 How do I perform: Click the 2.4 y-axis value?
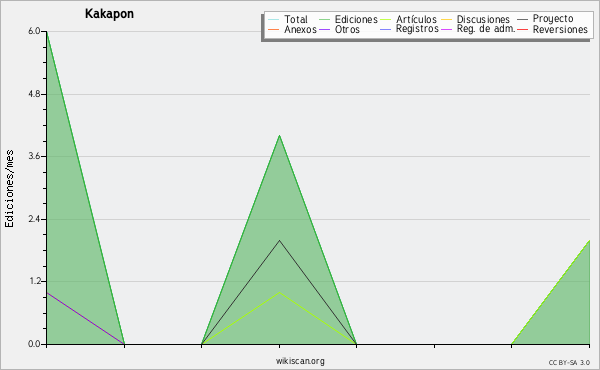34,219
